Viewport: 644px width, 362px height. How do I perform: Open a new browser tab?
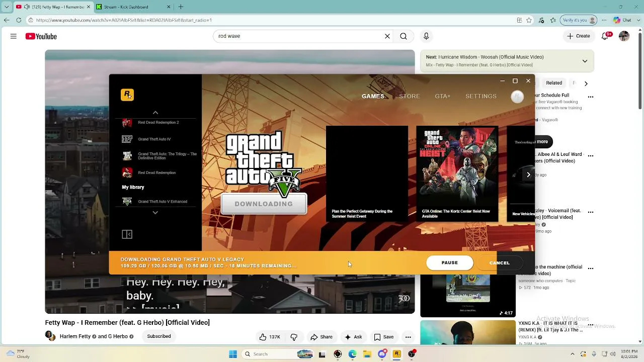pos(181,7)
